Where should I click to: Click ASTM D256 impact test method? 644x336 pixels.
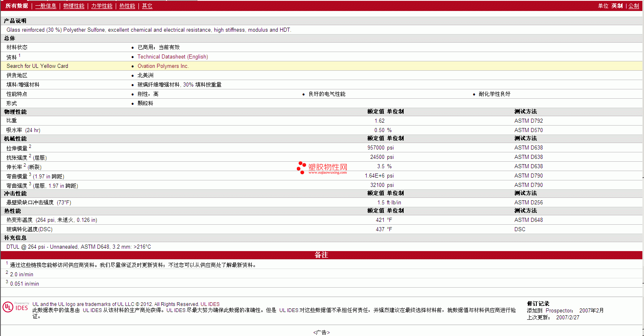click(529, 203)
